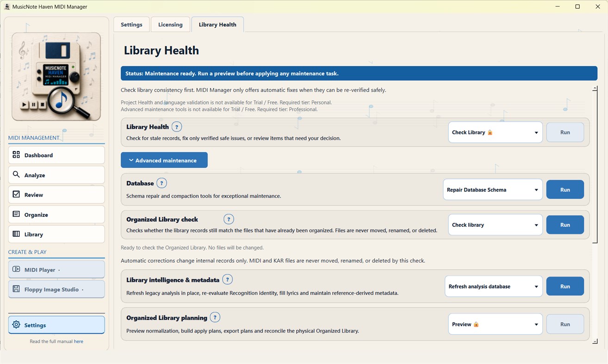Open help for Organized Library check
Screen dimensions: 608x364
point(229,219)
